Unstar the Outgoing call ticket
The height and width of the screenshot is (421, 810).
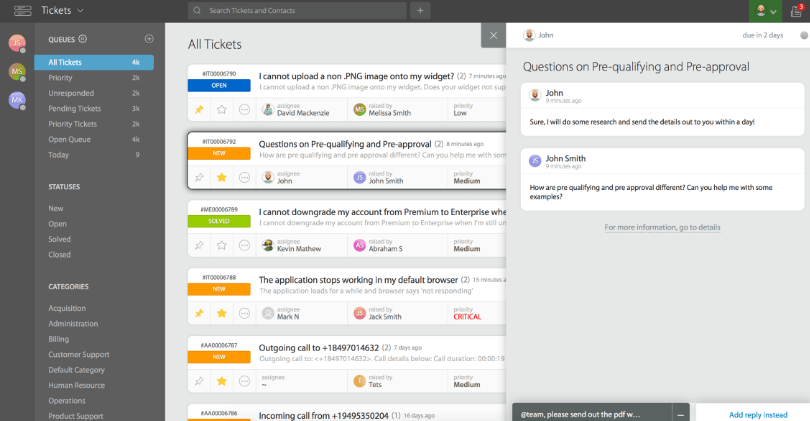(222, 382)
